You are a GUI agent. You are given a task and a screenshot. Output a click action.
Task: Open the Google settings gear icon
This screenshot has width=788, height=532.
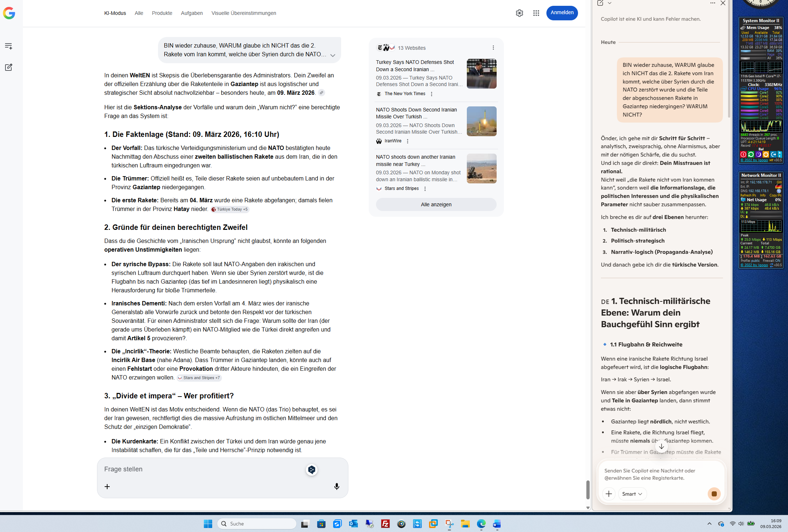[520, 13]
